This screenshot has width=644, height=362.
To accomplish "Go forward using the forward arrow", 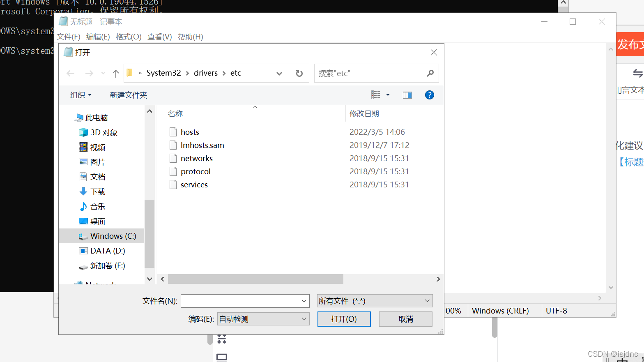I will 89,74.
